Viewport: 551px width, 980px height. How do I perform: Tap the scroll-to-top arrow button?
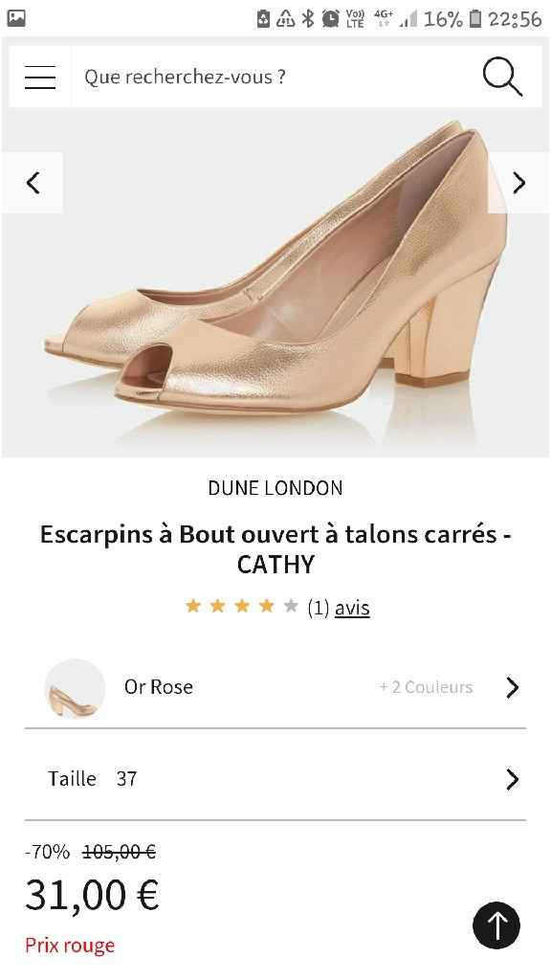pos(496,925)
